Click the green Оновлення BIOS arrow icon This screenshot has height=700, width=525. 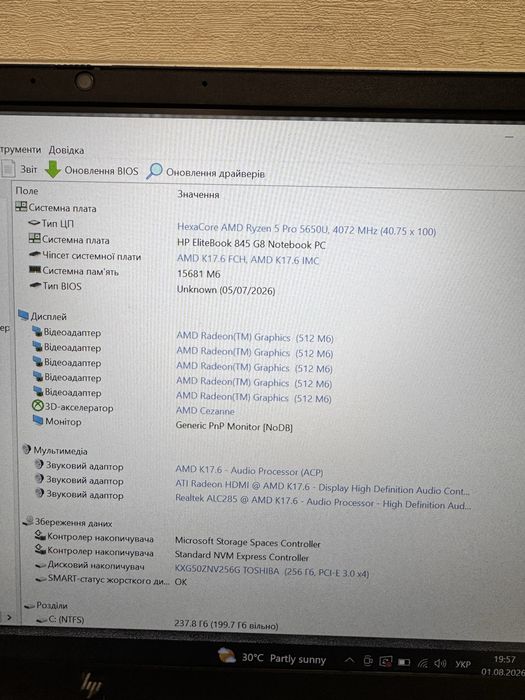coord(53,170)
